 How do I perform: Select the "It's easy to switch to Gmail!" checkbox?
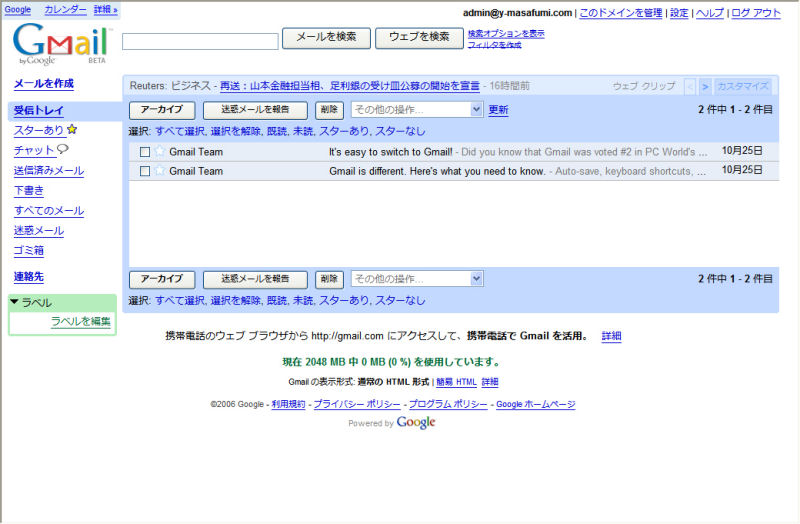click(145, 152)
